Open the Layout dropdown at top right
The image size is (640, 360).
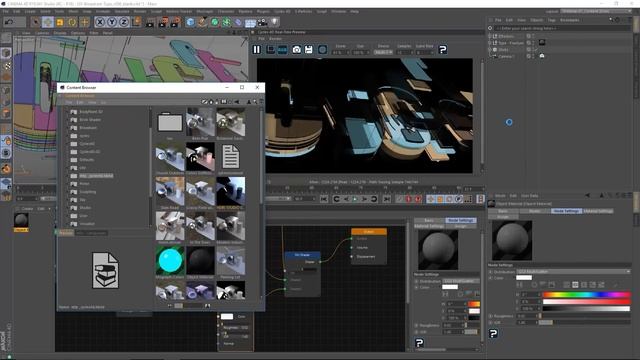[x=596, y=11]
